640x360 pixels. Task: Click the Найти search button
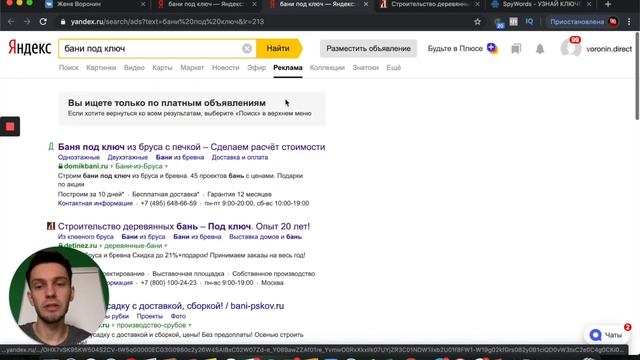point(279,49)
